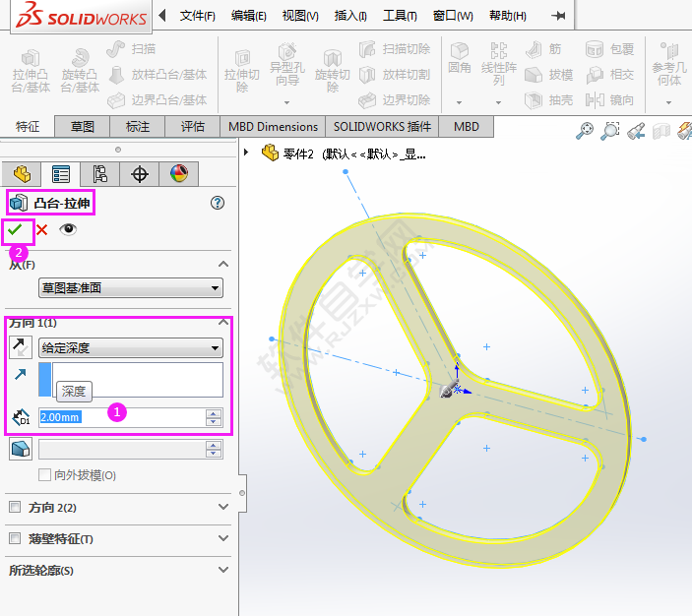Open the PropertyManager help question mark
This screenshot has height=616, width=692.
(218, 203)
